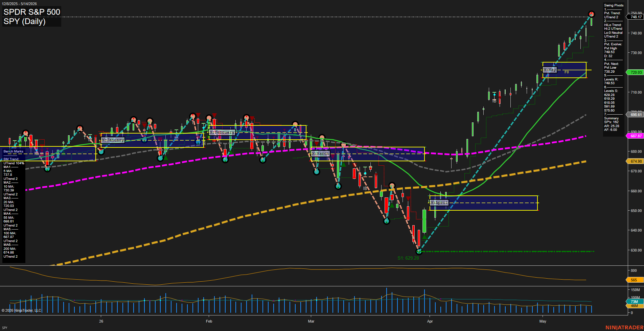Click the swing pivot low marker above S1 label
Image resolution: width=644 pixels, height=331 pixels.
pos(419,251)
